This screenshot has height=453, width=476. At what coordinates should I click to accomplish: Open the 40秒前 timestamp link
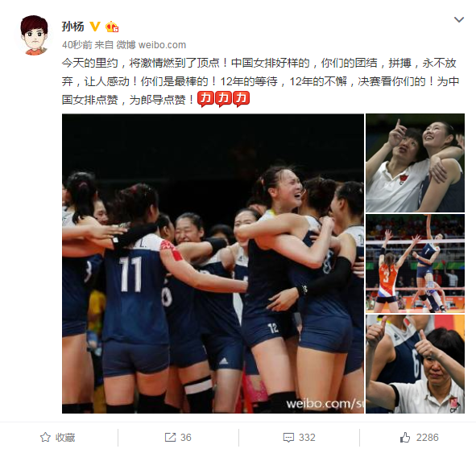pyautogui.click(x=77, y=45)
